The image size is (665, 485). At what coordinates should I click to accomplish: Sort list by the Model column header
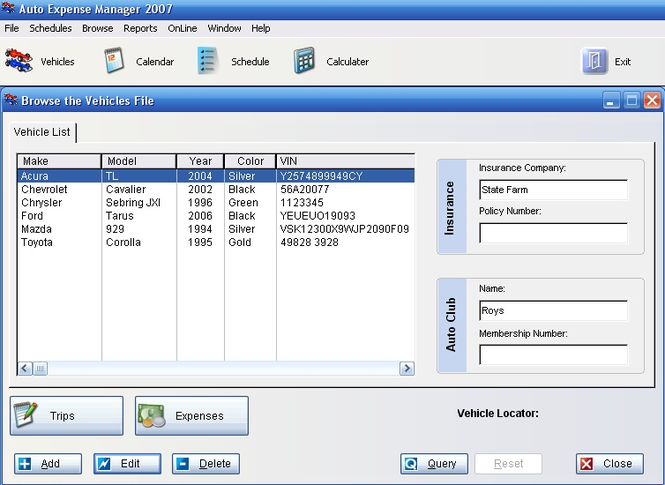(139, 161)
